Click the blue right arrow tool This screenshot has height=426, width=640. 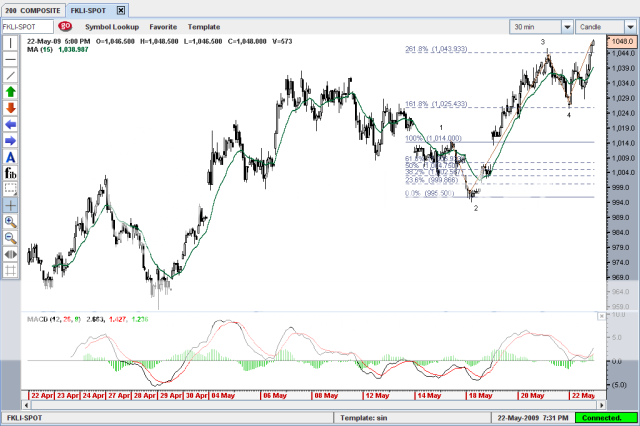tap(10, 140)
